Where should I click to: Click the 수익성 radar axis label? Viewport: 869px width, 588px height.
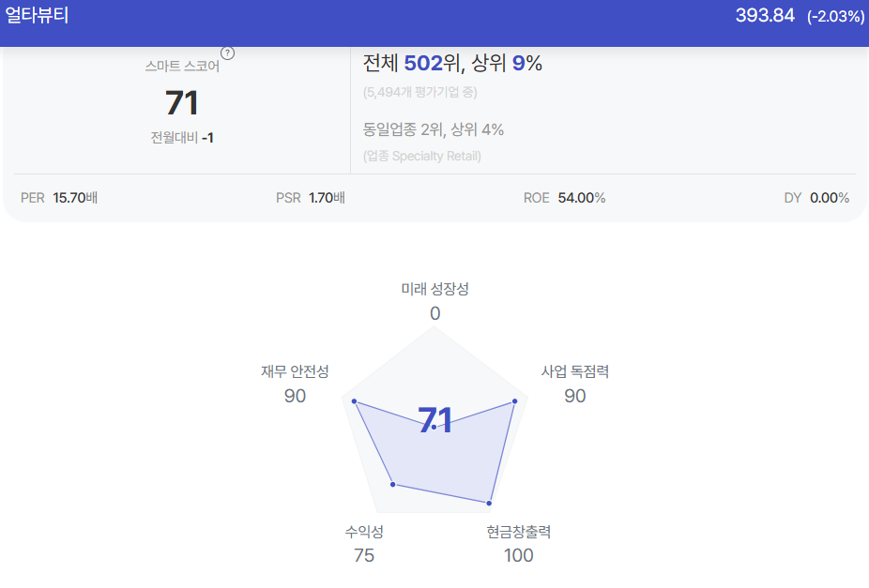364,532
